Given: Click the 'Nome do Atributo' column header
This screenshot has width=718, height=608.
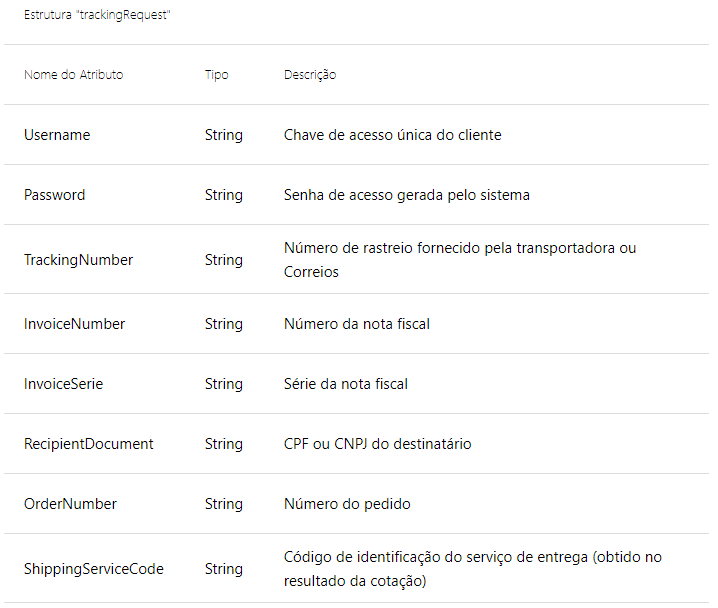Looking at the screenshot, I should [73, 75].
